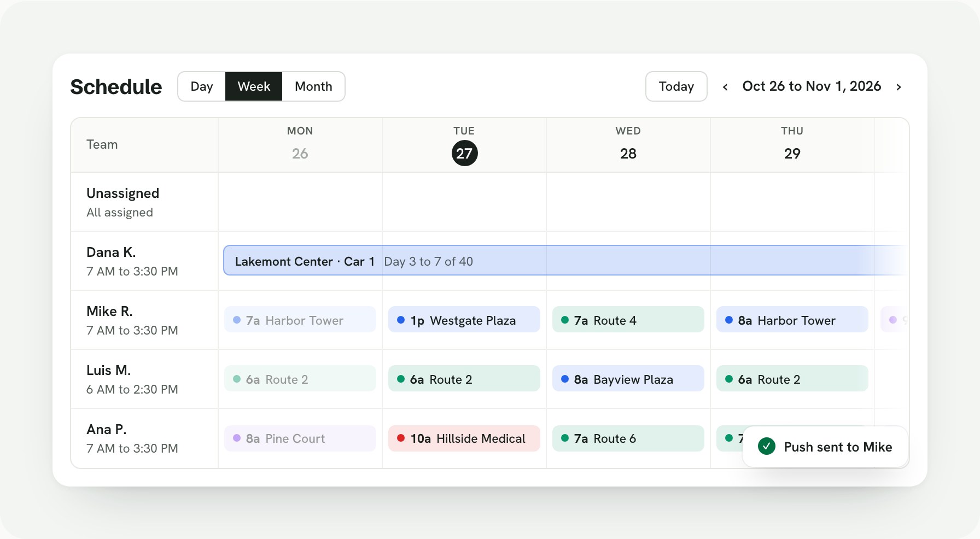Image resolution: width=980 pixels, height=539 pixels.
Task: Open Mike R. team member row
Action: coord(144,320)
